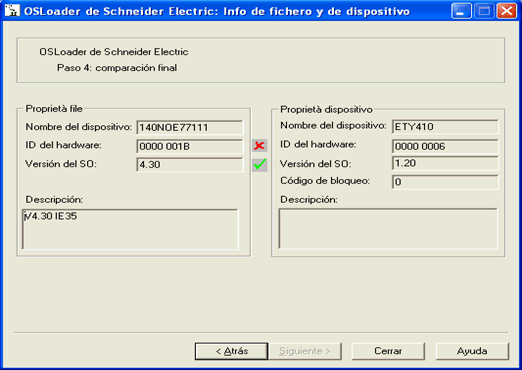Click the OSLoader title bar app icon
Screen dimensions: 522x370
12,11
